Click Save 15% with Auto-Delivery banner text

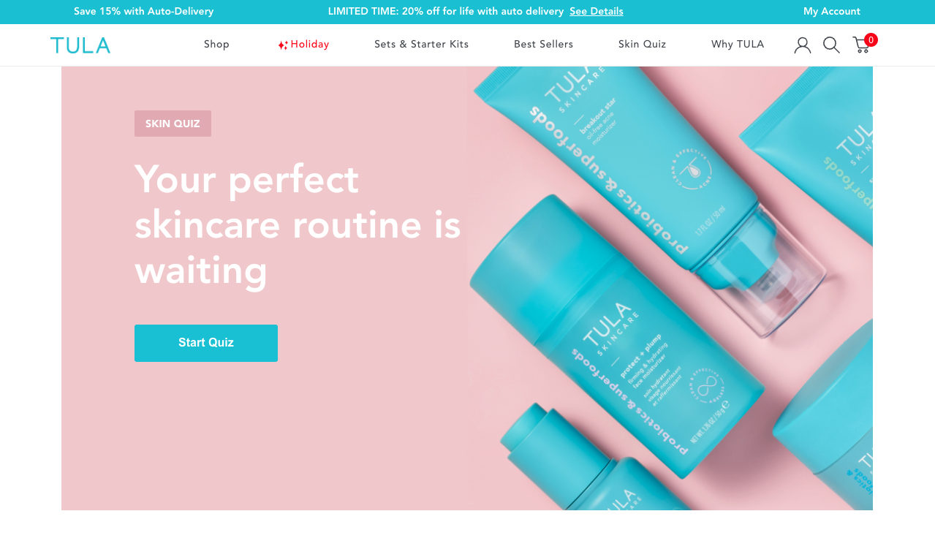pyautogui.click(x=144, y=12)
